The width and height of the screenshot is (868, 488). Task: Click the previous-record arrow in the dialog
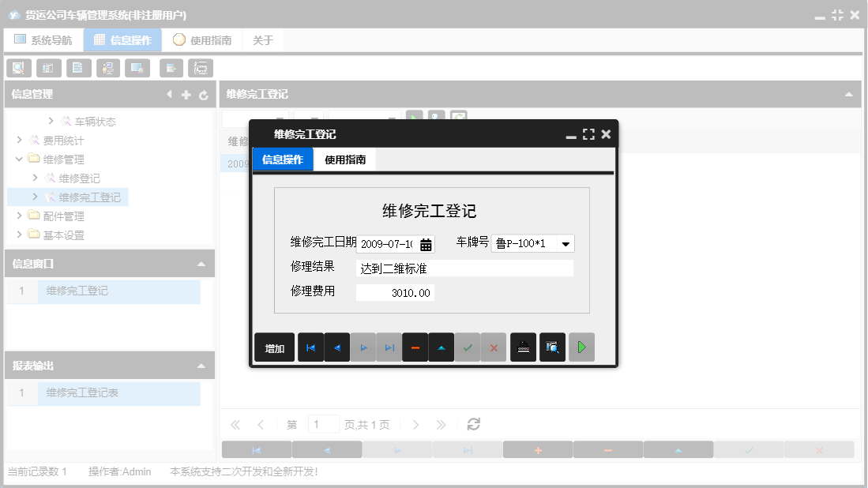click(336, 347)
